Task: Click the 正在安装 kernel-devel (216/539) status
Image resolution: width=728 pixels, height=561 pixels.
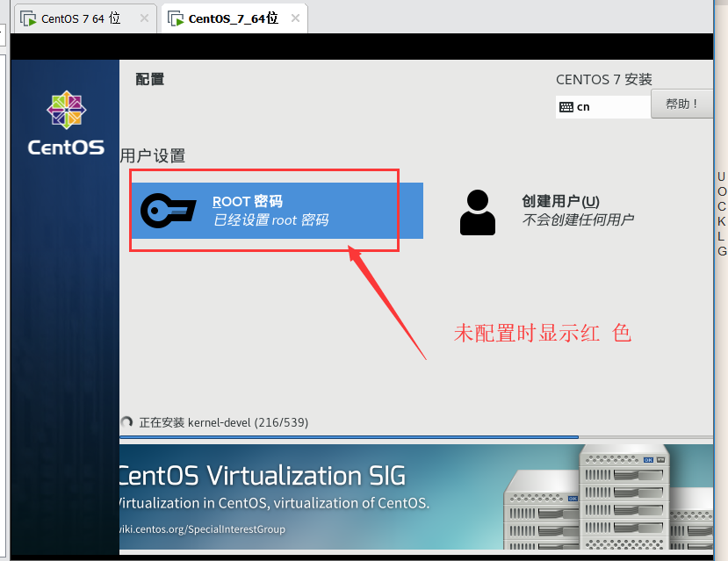Action: 224,422
